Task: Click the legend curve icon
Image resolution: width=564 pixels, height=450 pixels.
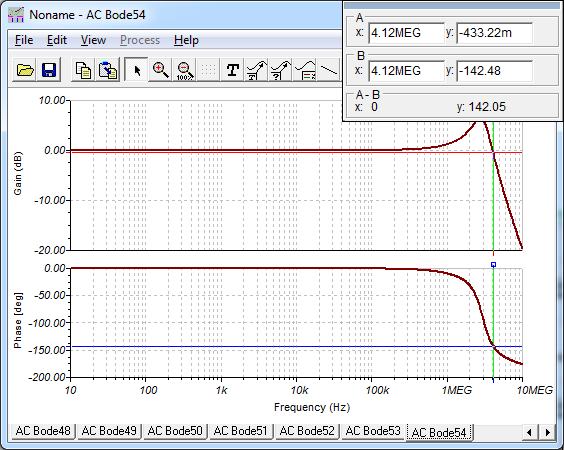Action: [305, 69]
